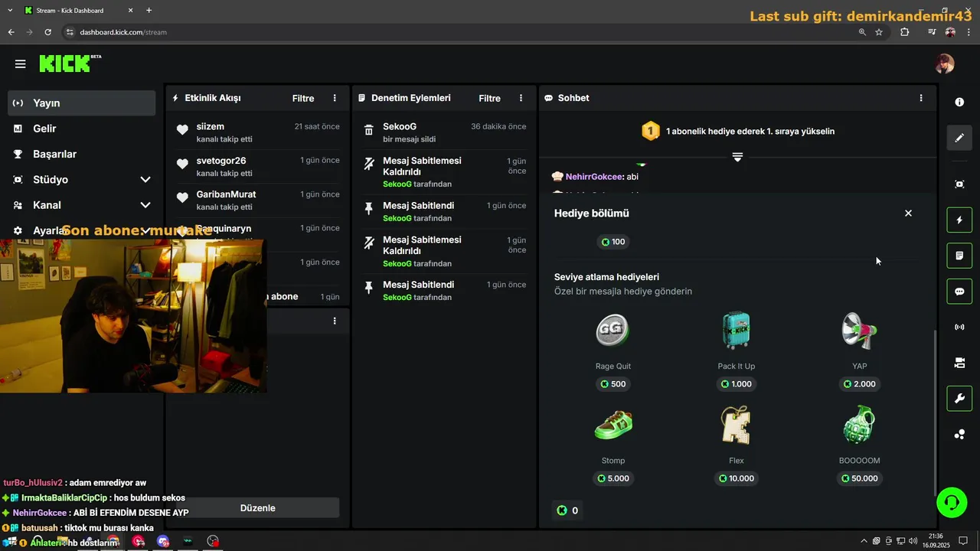The height and width of the screenshot is (551, 980).
Task: Select the Stomp sneaker gift
Action: 612,425
